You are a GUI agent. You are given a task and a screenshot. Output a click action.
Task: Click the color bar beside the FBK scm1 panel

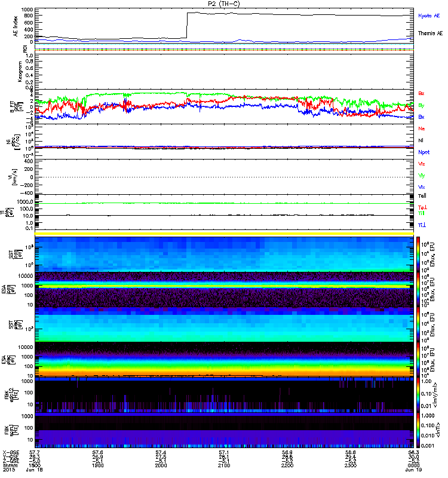click(x=418, y=430)
